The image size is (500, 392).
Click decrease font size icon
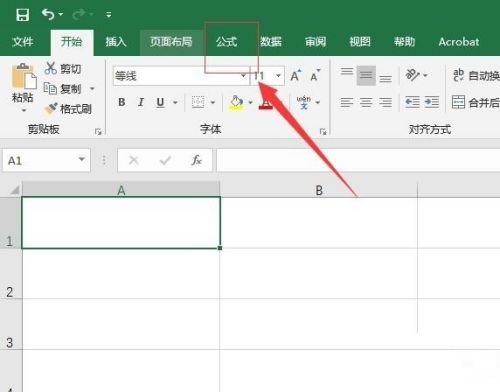coord(315,76)
